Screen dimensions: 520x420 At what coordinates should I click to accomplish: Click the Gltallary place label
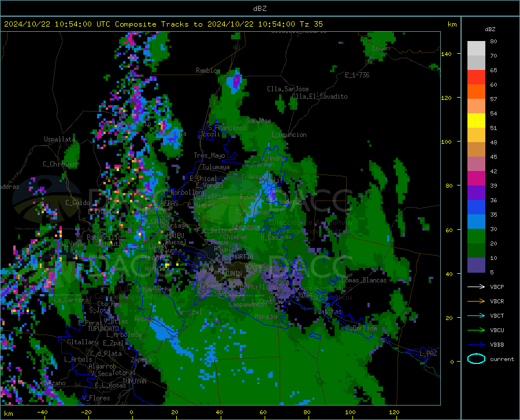tap(83, 342)
